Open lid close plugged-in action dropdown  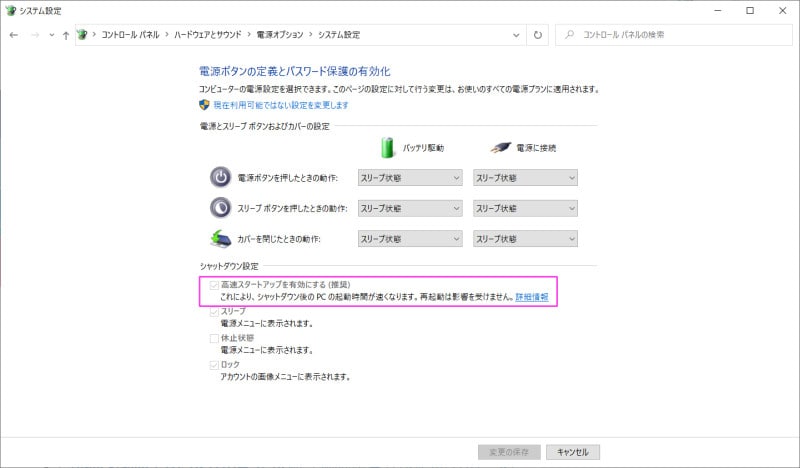(526, 239)
